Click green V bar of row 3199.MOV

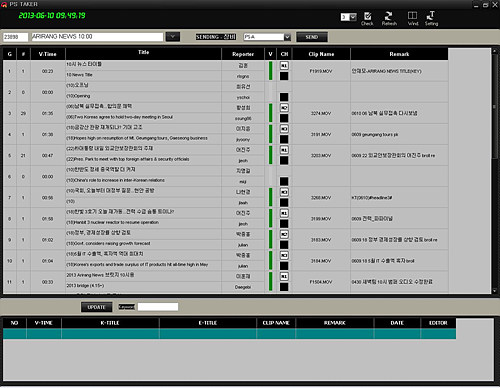(271, 218)
